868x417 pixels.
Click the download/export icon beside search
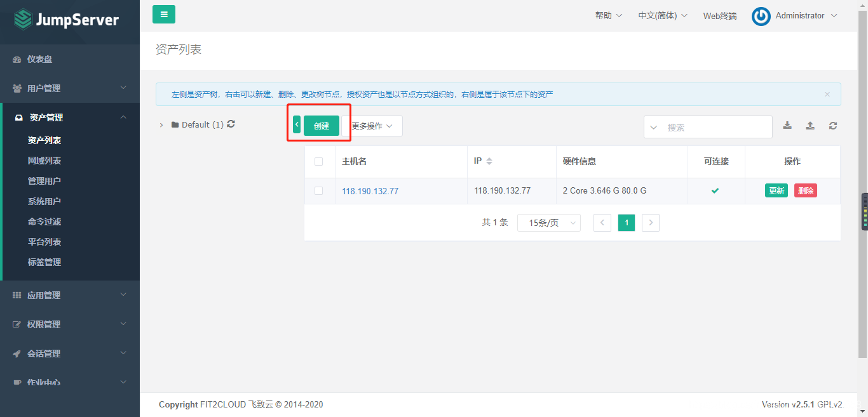787,126
